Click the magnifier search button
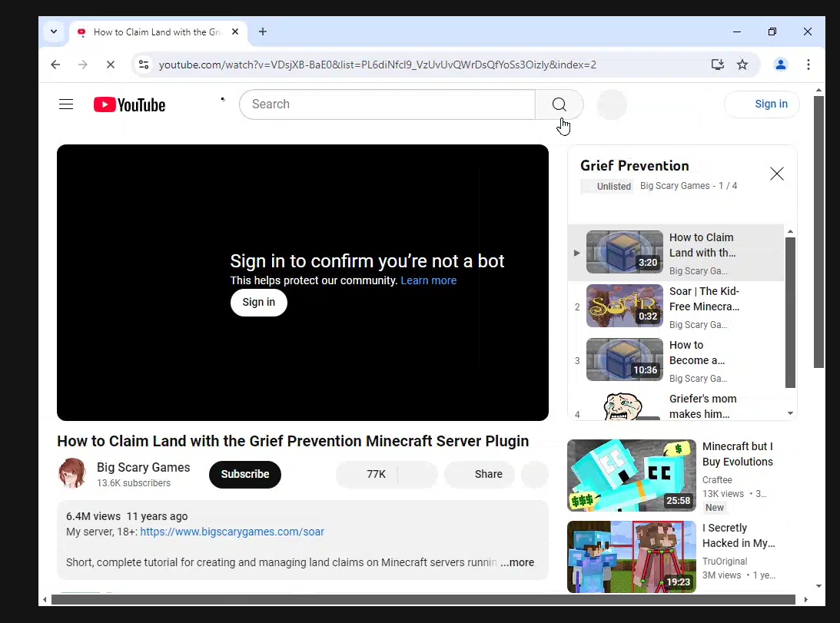840x623 pixels. pyautogui.click(x=559, y=104)
